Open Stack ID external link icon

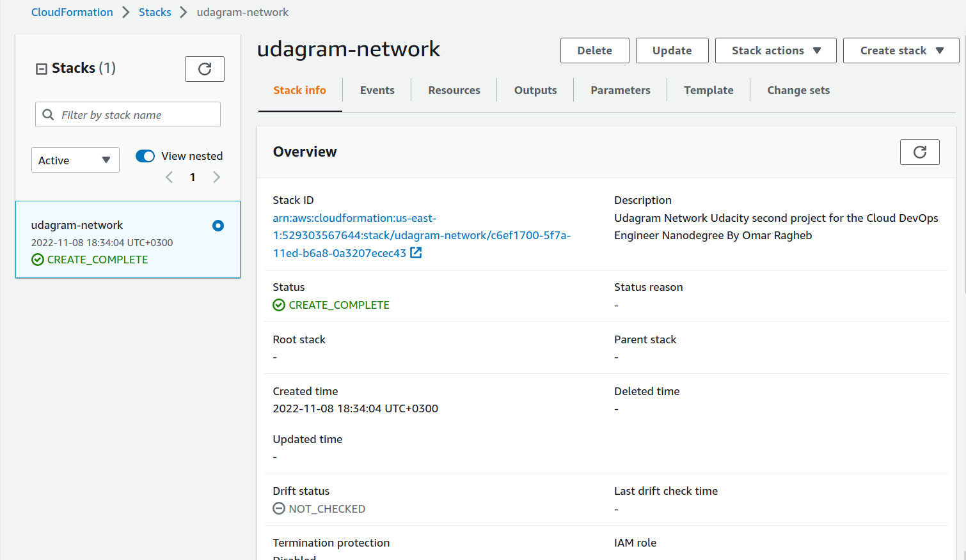click(x=416, y=253)
